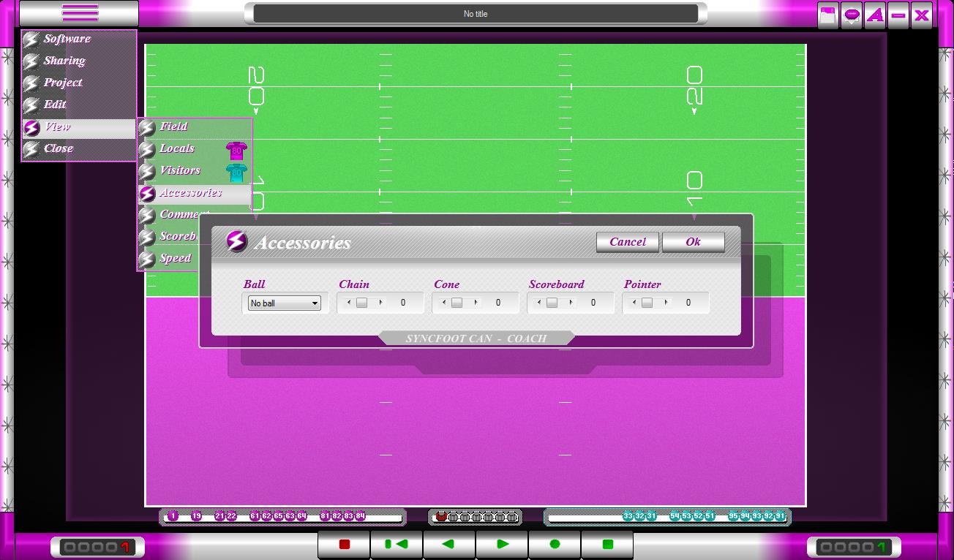Click the purple jersey icon beside Locals

[x=236, y=151]
